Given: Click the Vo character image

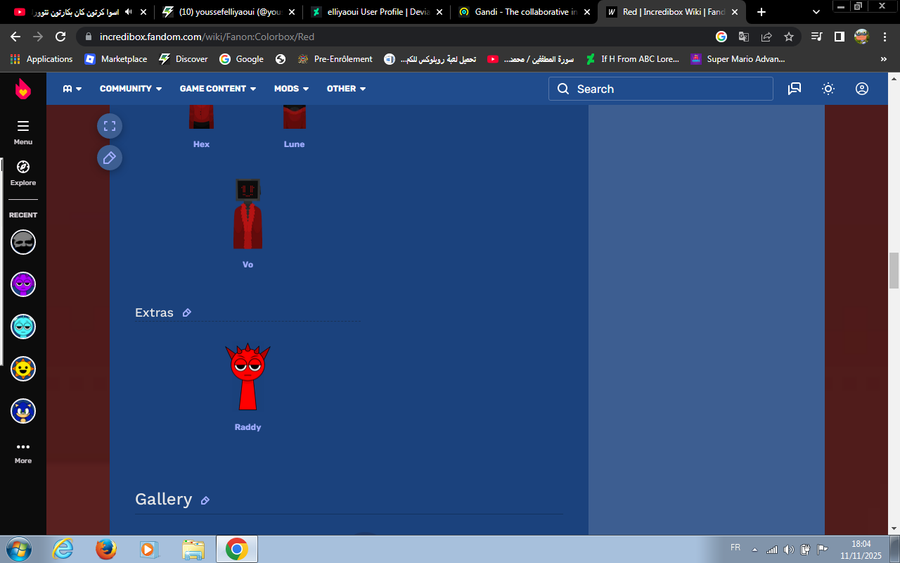Looking at the screenshot, I should pyautogui.click(x=247, y=213).
